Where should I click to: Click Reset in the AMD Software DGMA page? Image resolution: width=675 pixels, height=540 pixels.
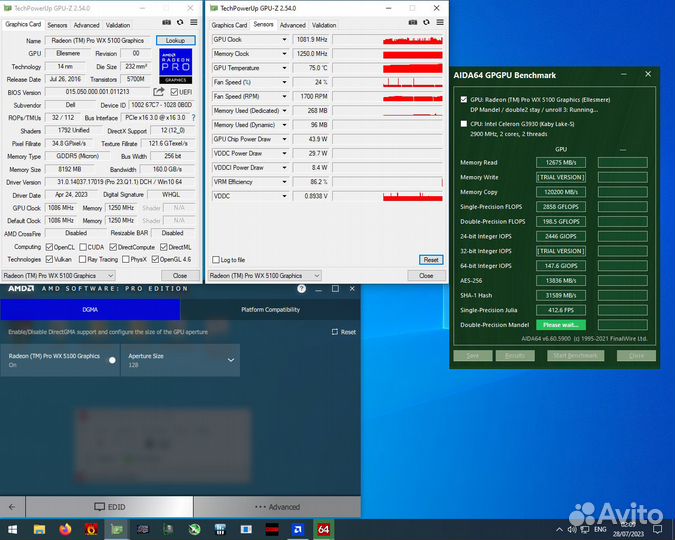[344, 332]
